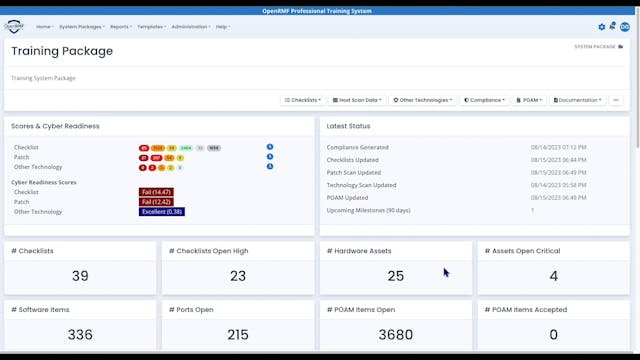Click the # Software Items value 336

[80, 335]
